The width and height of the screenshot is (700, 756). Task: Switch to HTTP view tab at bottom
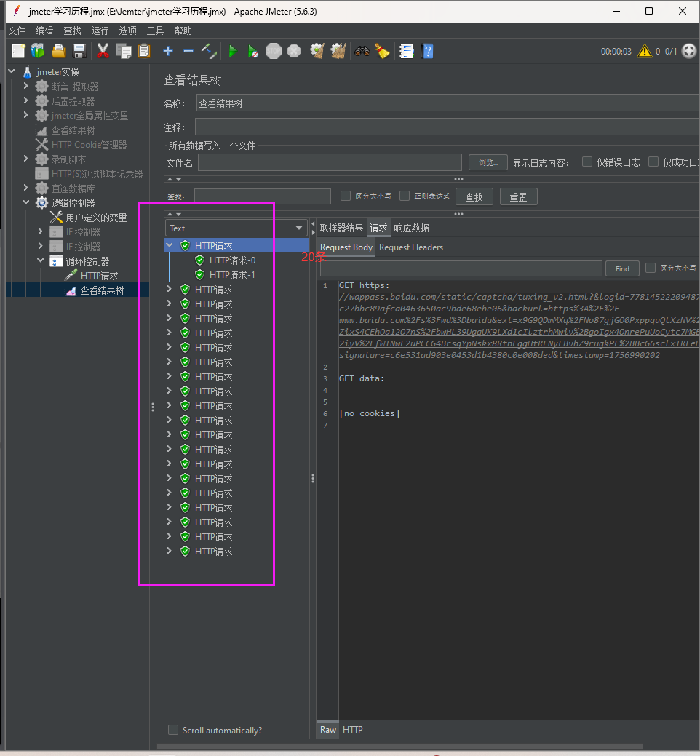(x=352, y=730)
